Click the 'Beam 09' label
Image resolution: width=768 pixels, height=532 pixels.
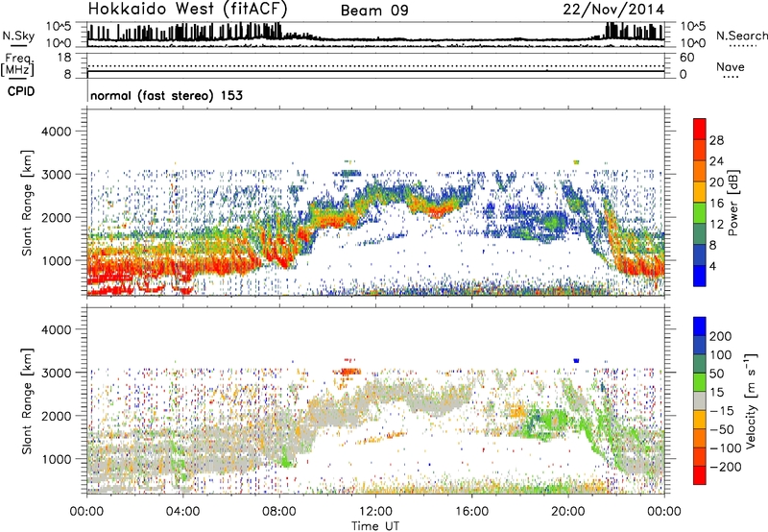point(374,11)
